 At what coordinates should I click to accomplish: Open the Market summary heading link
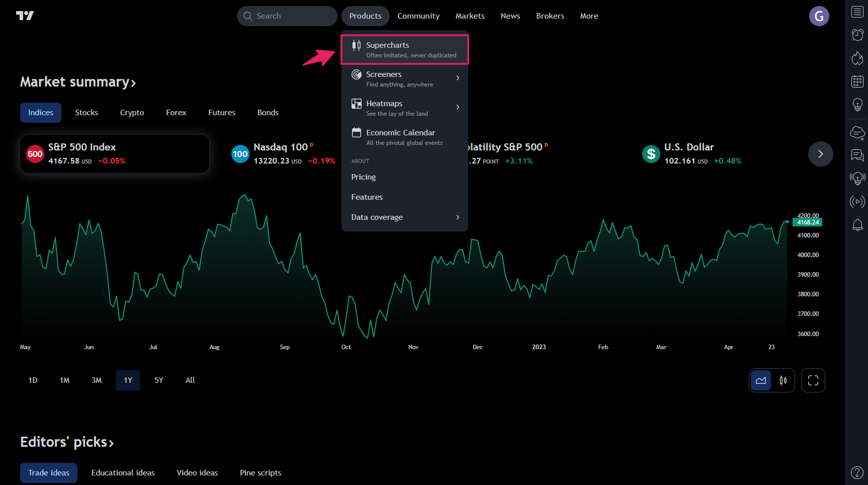point(78,82)
